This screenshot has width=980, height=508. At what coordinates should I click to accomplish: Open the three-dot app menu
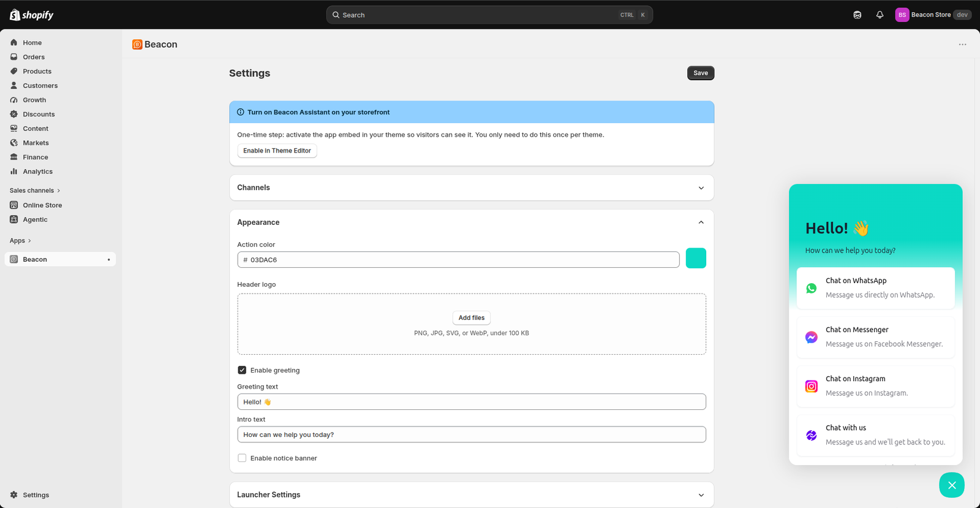click(x=962, y=44)
